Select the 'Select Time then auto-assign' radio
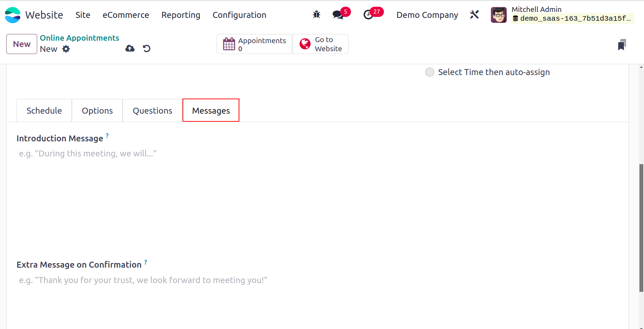The width and height of the screenshot is (644, 329). 430,72
